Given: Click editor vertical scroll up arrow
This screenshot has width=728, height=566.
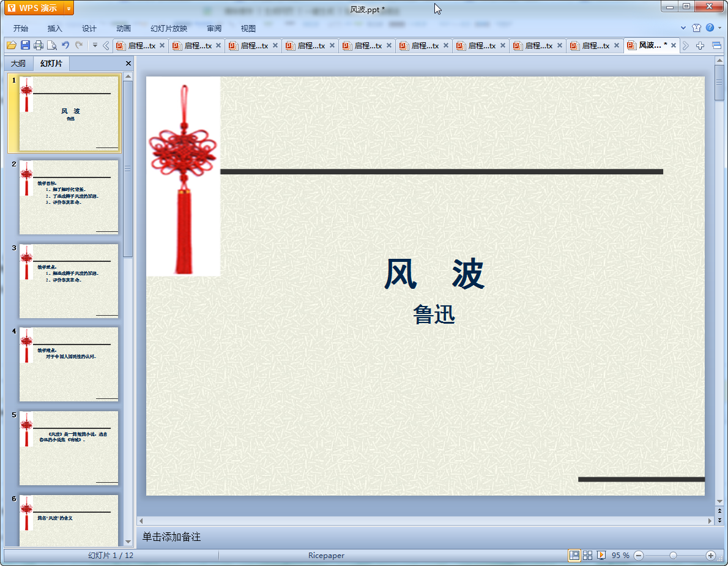Looking at the screenshot, I should pyautogui.click(x=719, y=61).
